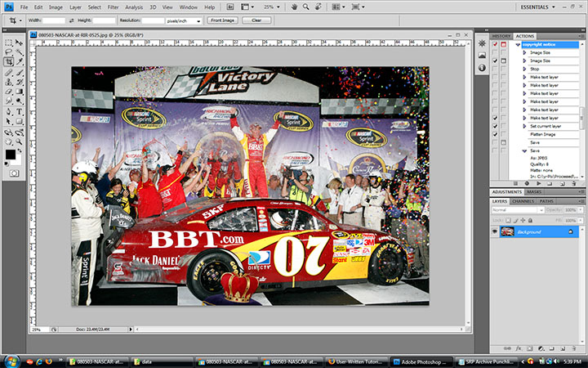
Task: Select the Healing Brush tool
Action: click(9, 73)
